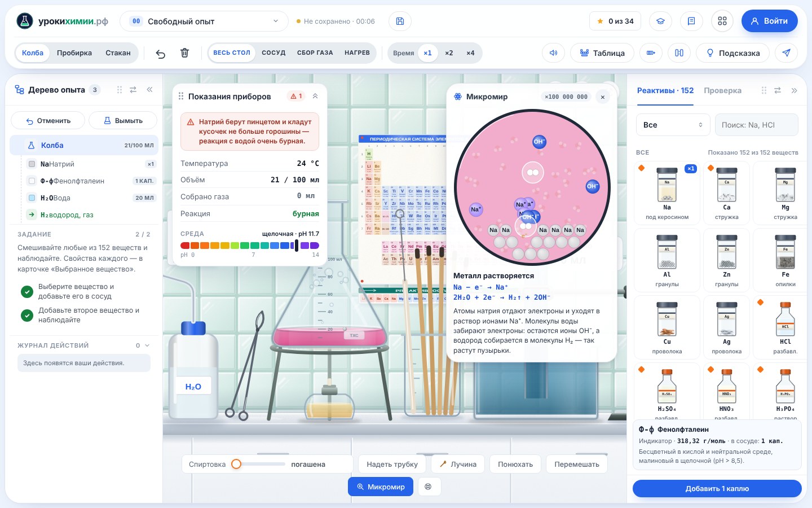Close the Микромир popup
Image resolution: width=812 pixels, height=508 pixels.
603,97
